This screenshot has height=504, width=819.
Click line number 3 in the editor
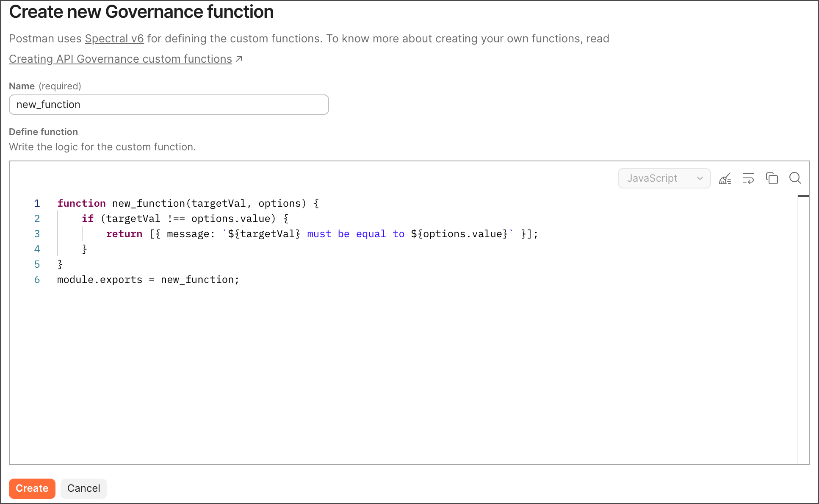[37, 233]
